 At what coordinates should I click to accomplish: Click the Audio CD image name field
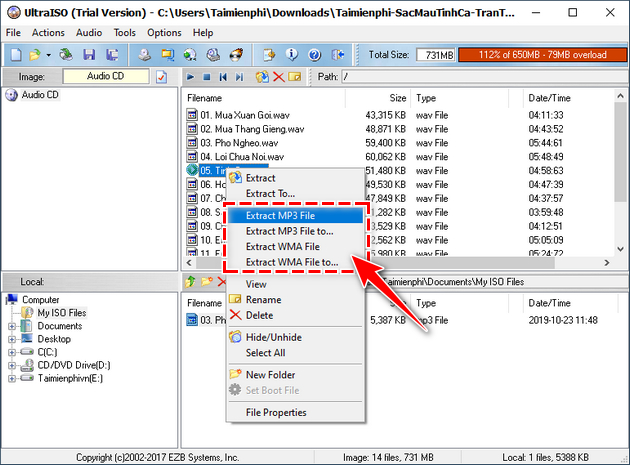[x=106, y=76]
